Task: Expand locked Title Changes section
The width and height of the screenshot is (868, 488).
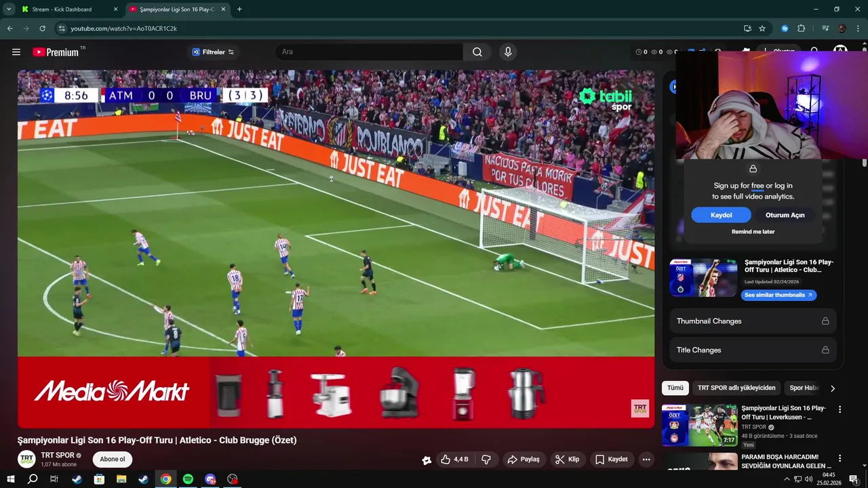Action: 753,350
